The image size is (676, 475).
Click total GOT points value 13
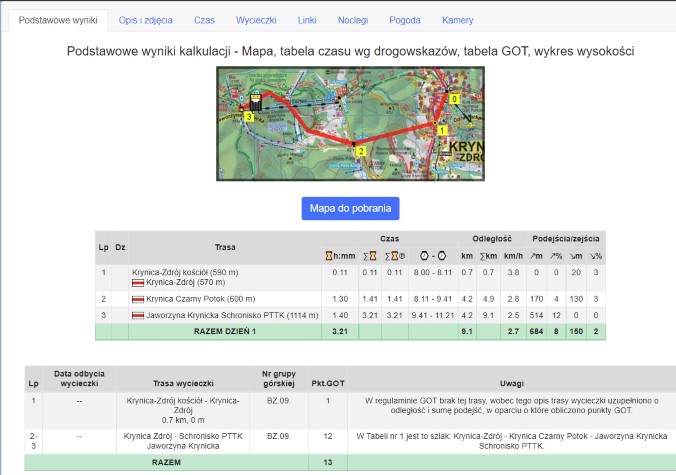(328, 463)
